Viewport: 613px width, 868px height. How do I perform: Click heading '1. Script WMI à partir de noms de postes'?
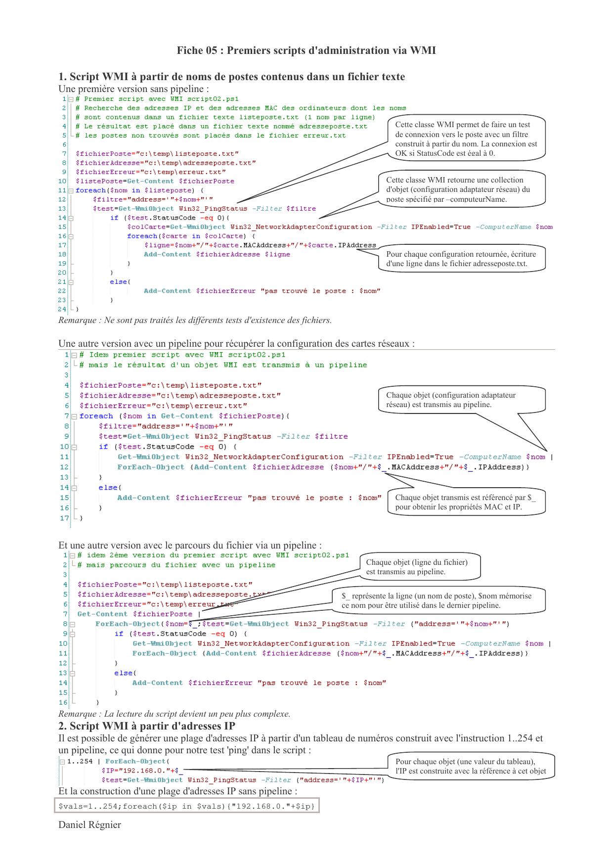pos(231,77)
